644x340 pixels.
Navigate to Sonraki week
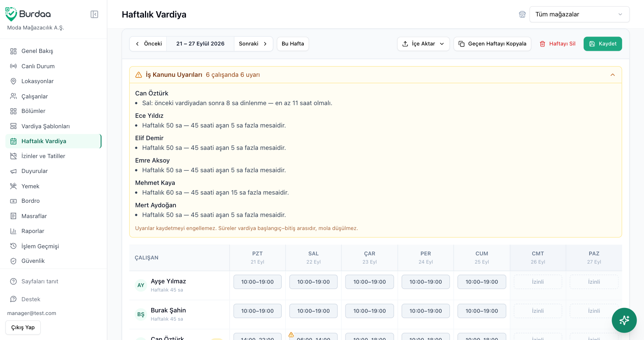(253, 44)
